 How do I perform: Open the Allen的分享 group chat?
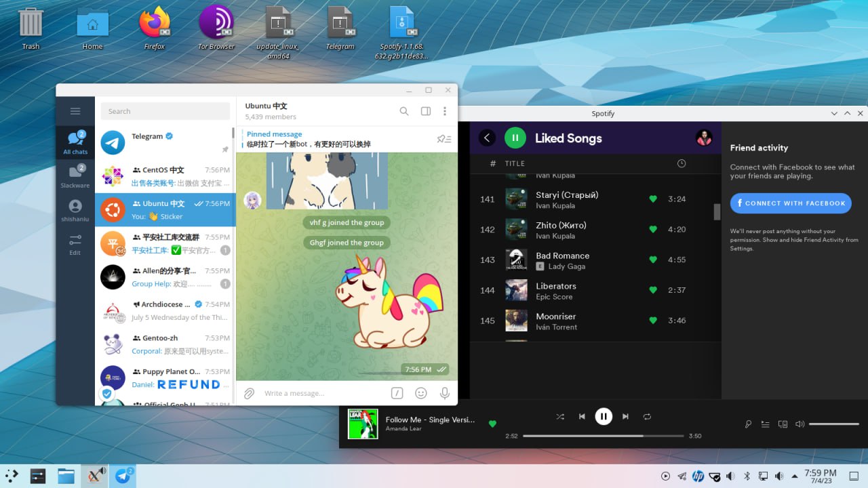click(165, 277)
